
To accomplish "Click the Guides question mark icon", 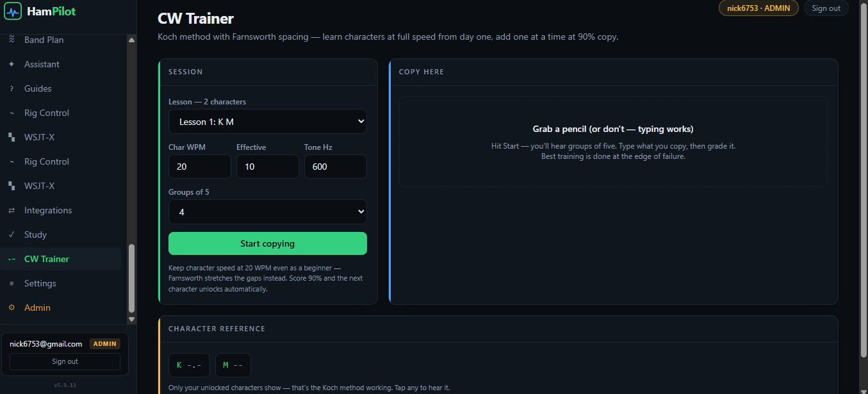I will 12,88.
